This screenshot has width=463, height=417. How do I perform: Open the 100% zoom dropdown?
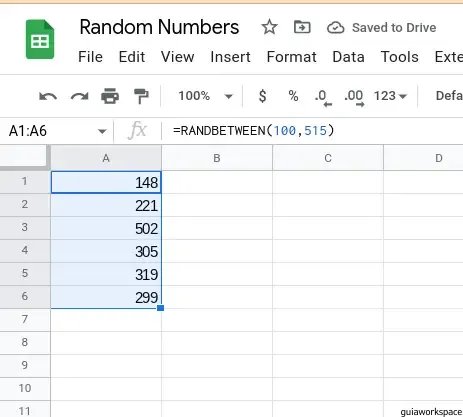point(205,96)
